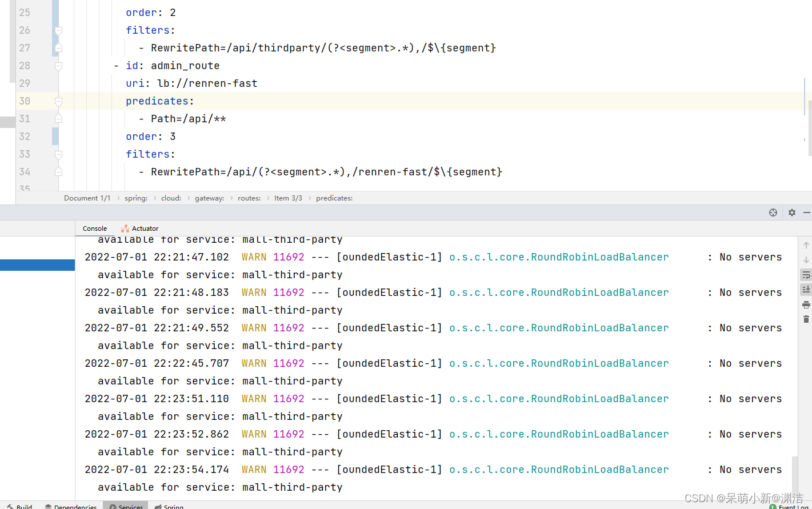The height and width of the screenshot is (509, 812).
Task: Click 'order: 2' in the editor
Action: click(151, 13)
